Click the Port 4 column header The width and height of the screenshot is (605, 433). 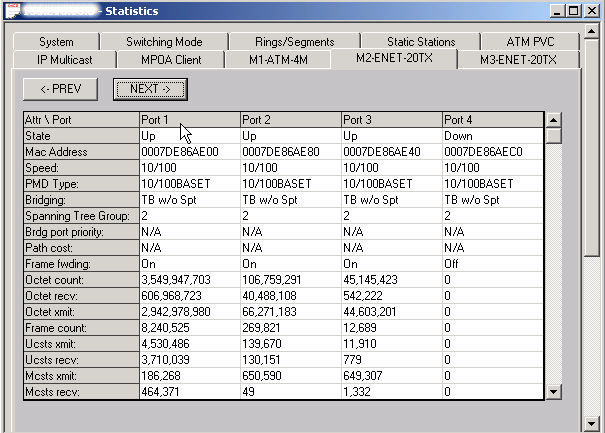pos(492,120)
